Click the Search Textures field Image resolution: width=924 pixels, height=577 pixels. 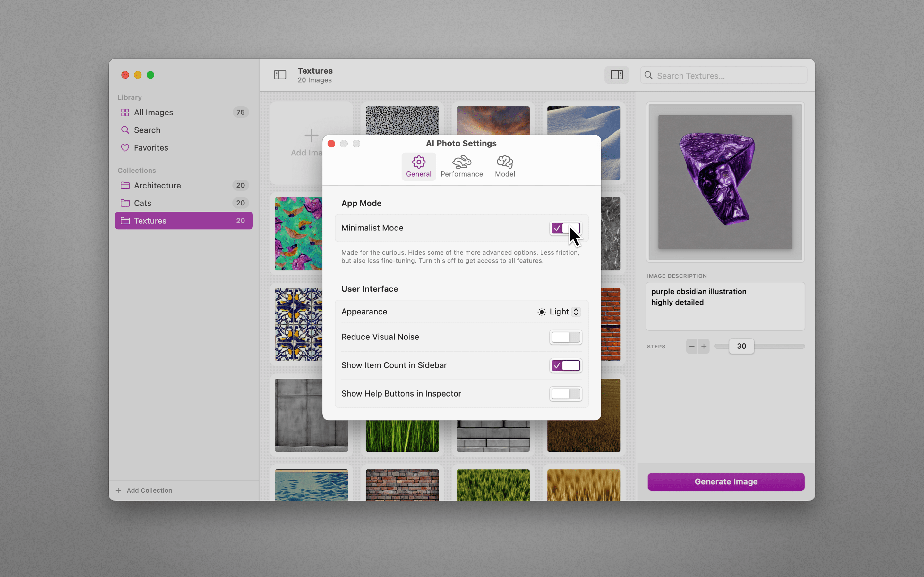(727, 76)
